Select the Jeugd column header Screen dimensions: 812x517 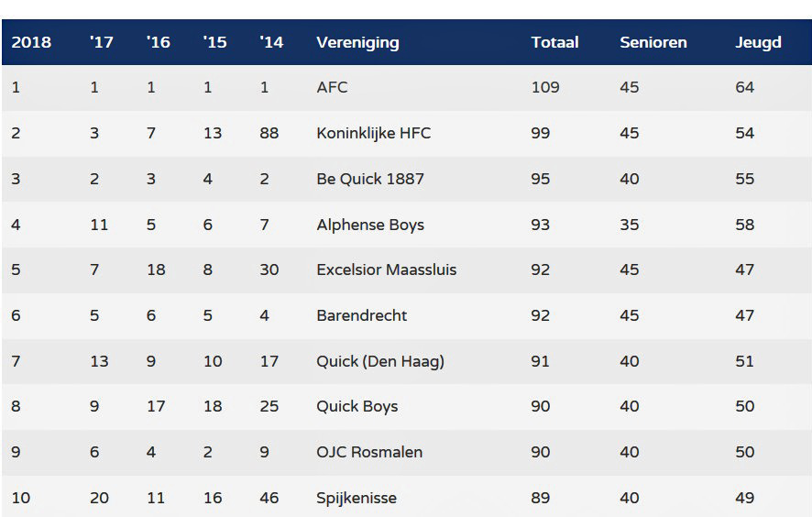[x=758, y=42]
